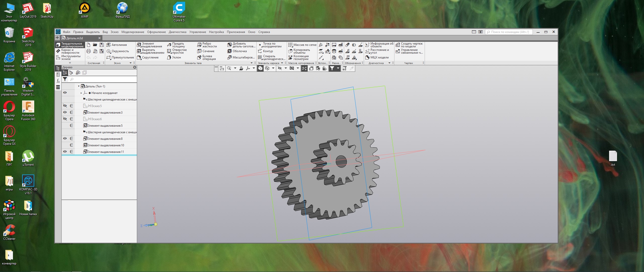Viewport: 644px width, 272px height.
Task: Show hidden Эскиз:5 via eye icon
Action: coord(65,106)
